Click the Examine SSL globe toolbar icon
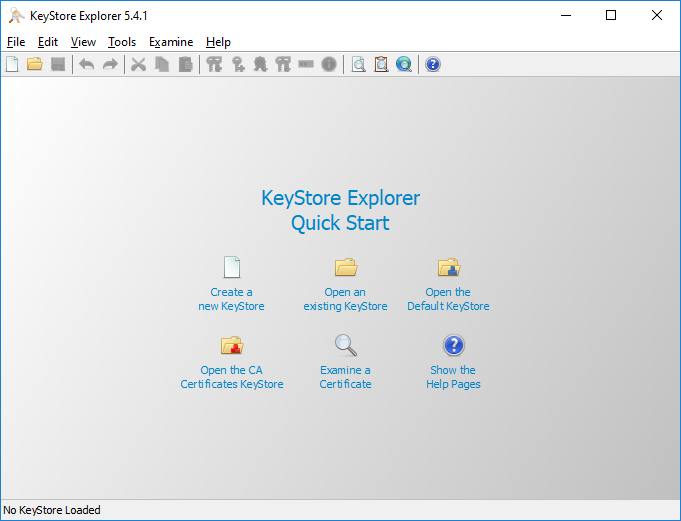The height and width of the screenshot is (521, 681). pyautogui.click(x=404, y=64)
